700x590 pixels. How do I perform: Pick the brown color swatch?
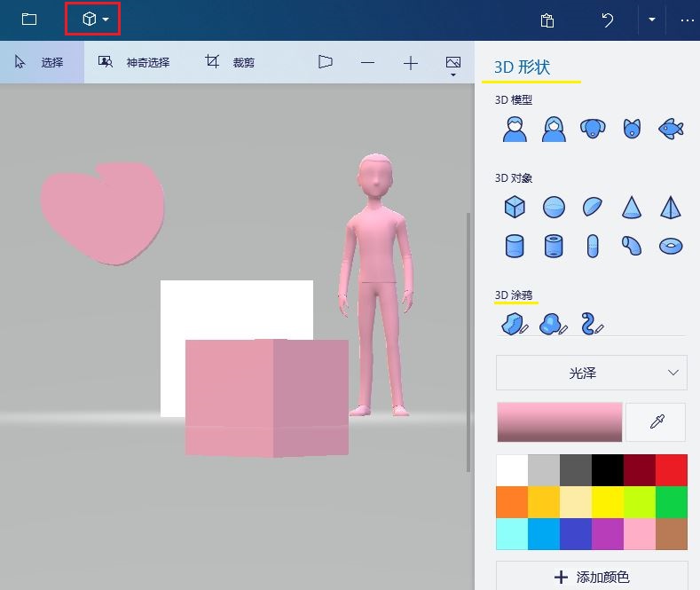[x=672, y=534]
